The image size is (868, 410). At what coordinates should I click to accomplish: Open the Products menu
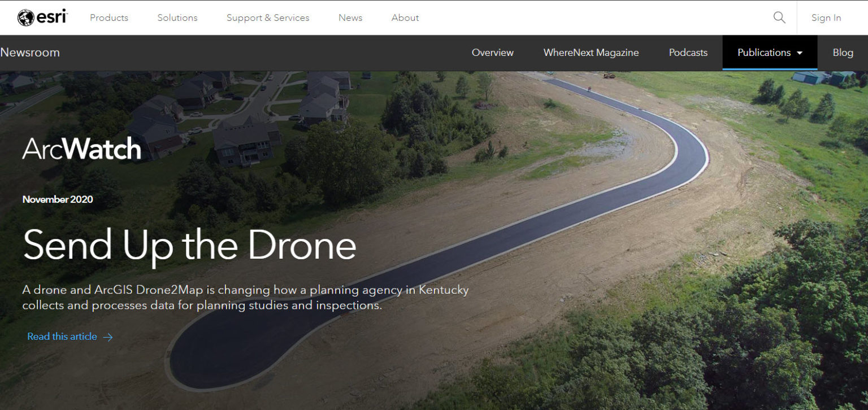click(x=109, y=18)
